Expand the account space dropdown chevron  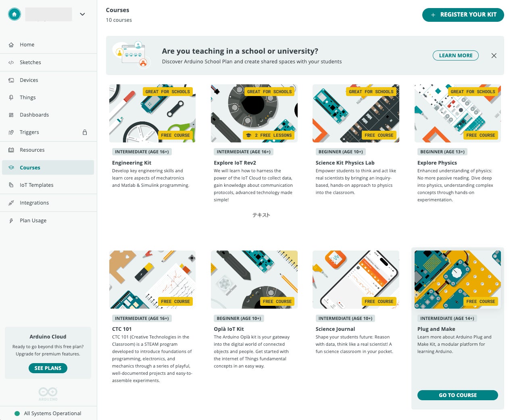click(x=82, y=14)
